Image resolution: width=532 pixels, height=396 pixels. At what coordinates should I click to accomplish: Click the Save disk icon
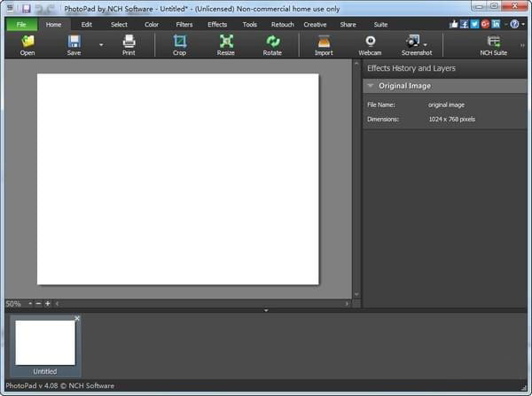tap(74, 41)
